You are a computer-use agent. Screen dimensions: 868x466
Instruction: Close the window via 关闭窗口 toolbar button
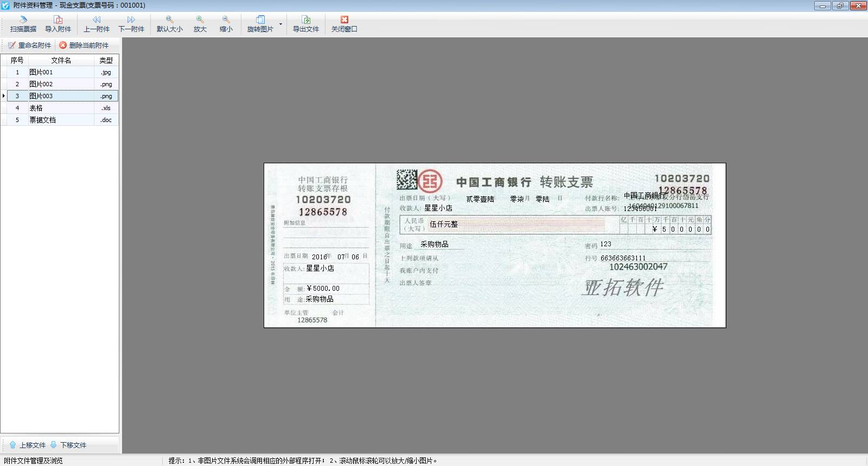pyautogui.click(x=344, y=24)
